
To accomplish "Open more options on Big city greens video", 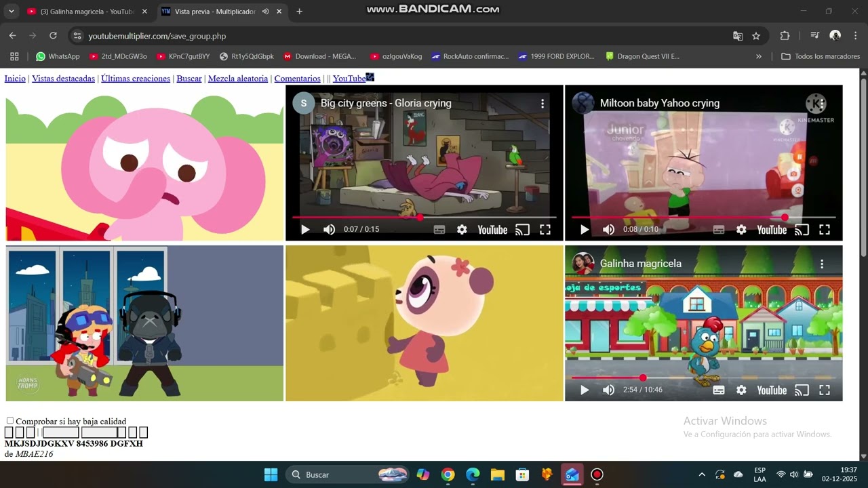I will tap(542, 104).
